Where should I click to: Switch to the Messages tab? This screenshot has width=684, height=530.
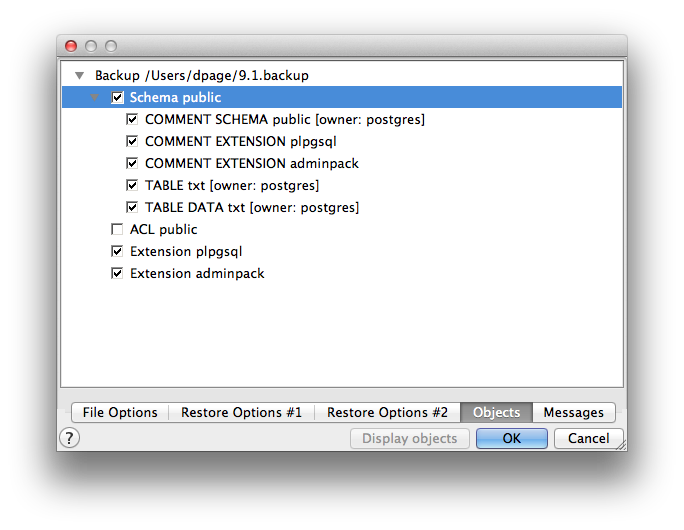573,412
